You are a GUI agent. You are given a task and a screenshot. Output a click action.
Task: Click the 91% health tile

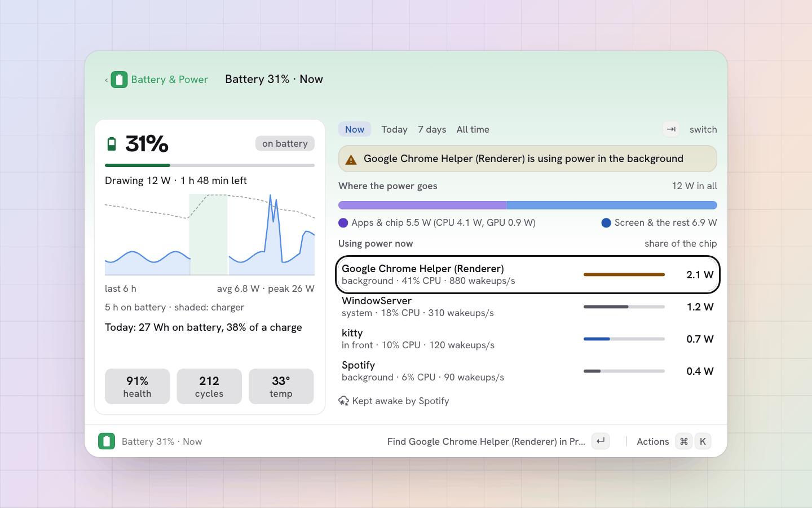click(x=138, y=387)
